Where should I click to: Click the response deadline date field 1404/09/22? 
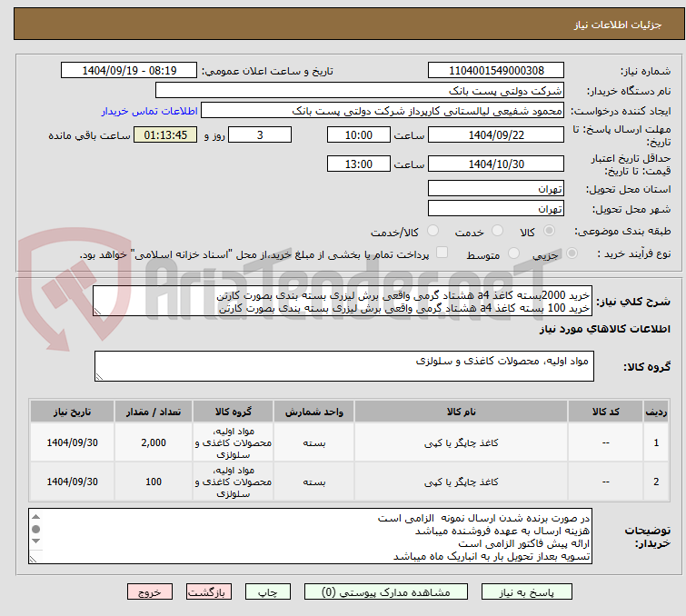point(496,135)
